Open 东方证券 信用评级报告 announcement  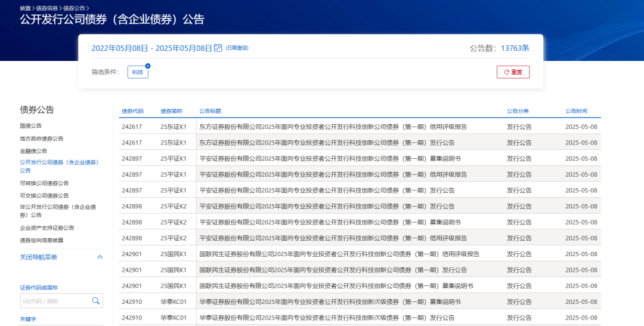pyautogui.click(x=333, y=127)
